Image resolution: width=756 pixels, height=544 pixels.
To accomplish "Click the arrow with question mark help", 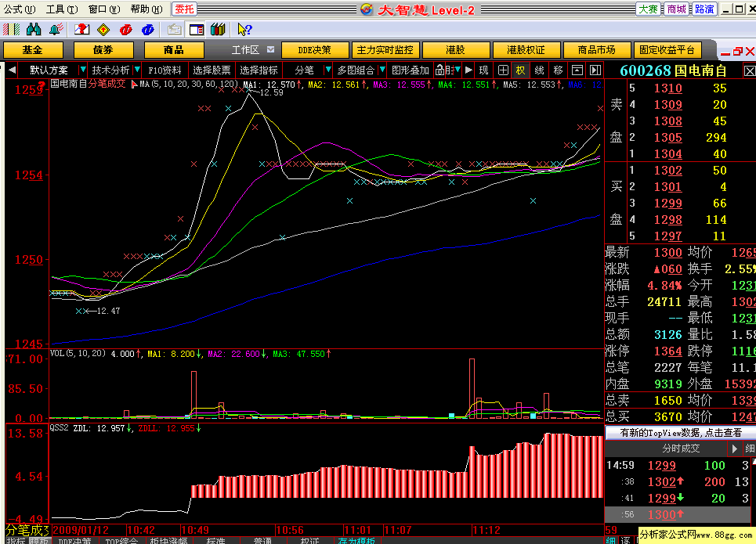I will [x=244, y=30].
